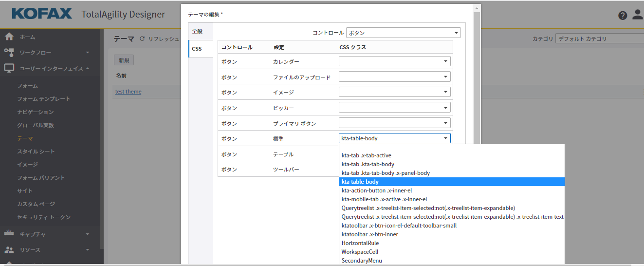
Task: Open the コントロール dropdown showing ボタン
Action: [403, 33]
